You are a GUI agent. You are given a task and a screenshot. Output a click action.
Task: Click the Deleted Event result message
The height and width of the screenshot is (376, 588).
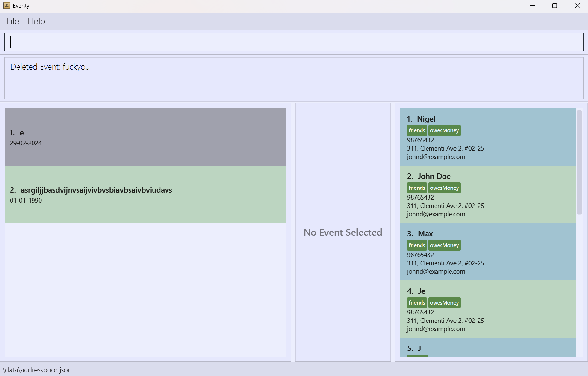click(50, 67)
